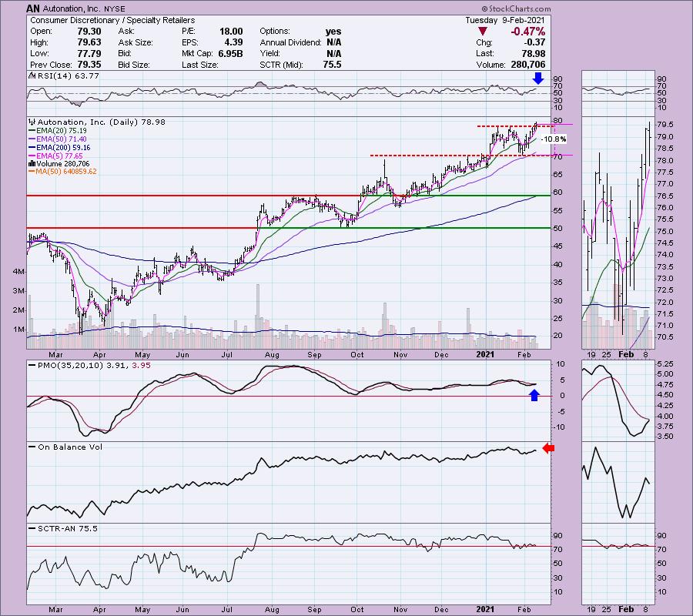
Task: Click the Autonation, Inc. (Daily) 78.98 chart title
Action: pos(101,122)
